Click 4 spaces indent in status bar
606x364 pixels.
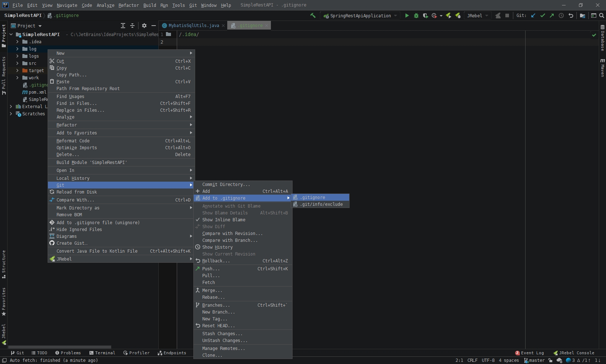[509, 360]
